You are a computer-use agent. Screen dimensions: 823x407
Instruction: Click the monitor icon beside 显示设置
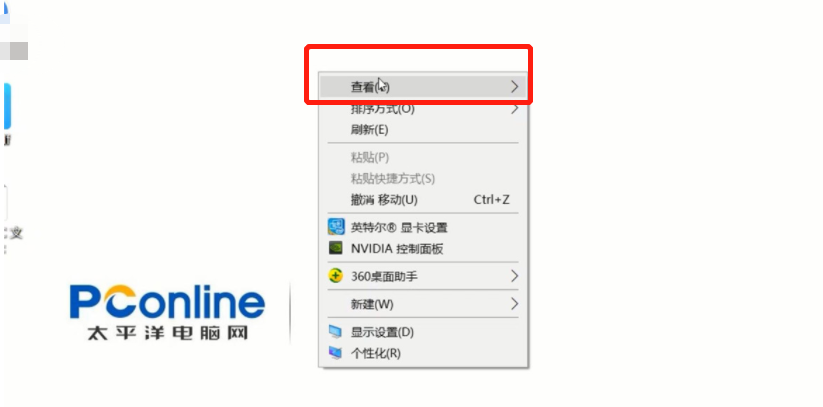[335, 332]
